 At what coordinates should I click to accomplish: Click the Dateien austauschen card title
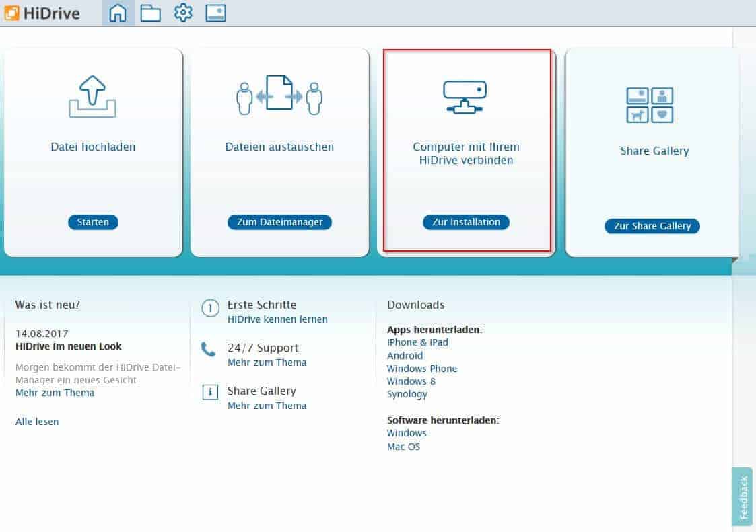click(x=279, y=147)
